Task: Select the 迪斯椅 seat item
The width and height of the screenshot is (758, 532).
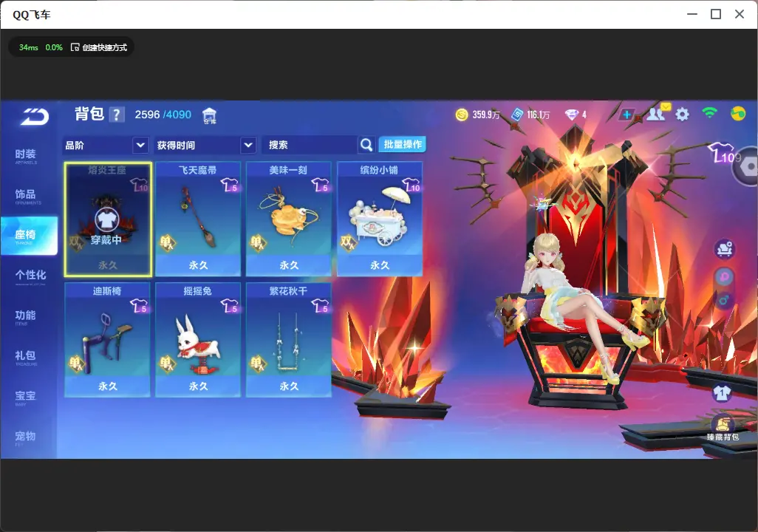Action: click(x=107, y=340)
